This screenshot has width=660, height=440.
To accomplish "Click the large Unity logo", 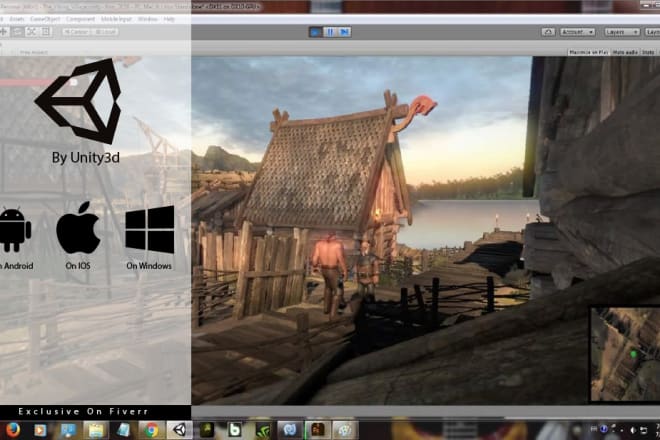I will pos(79,101).
